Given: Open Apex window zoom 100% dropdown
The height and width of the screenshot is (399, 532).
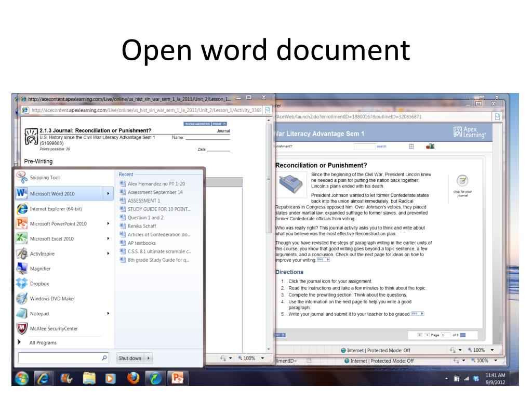Looking at the screenshot, I should pyautogui.click(x=492, y=350).
